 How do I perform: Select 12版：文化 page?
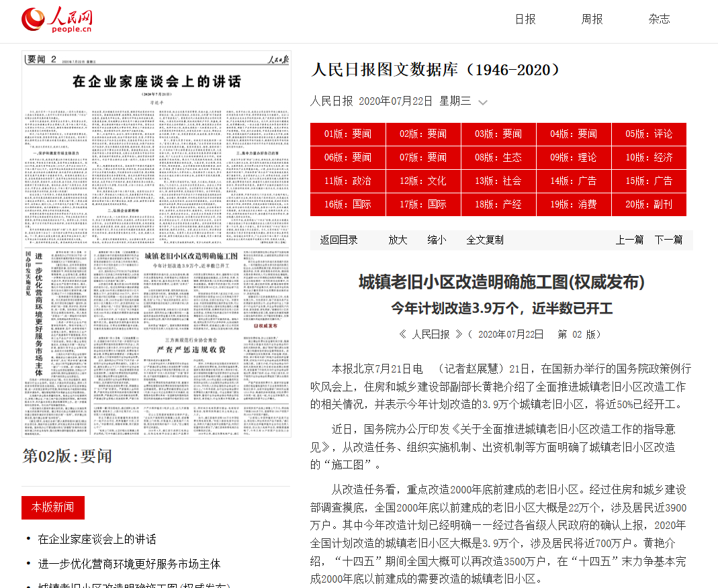(423, 181)
